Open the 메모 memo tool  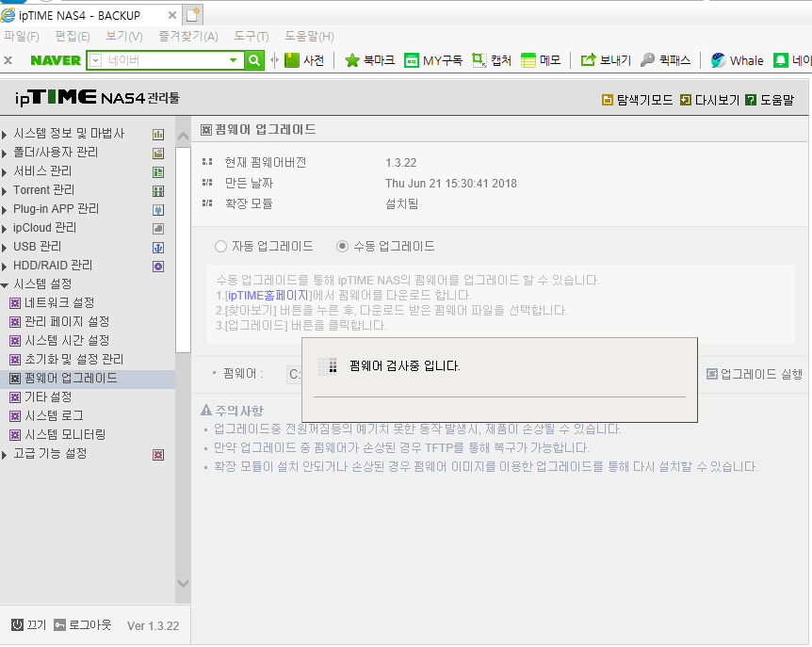click(x=528, y=60)
